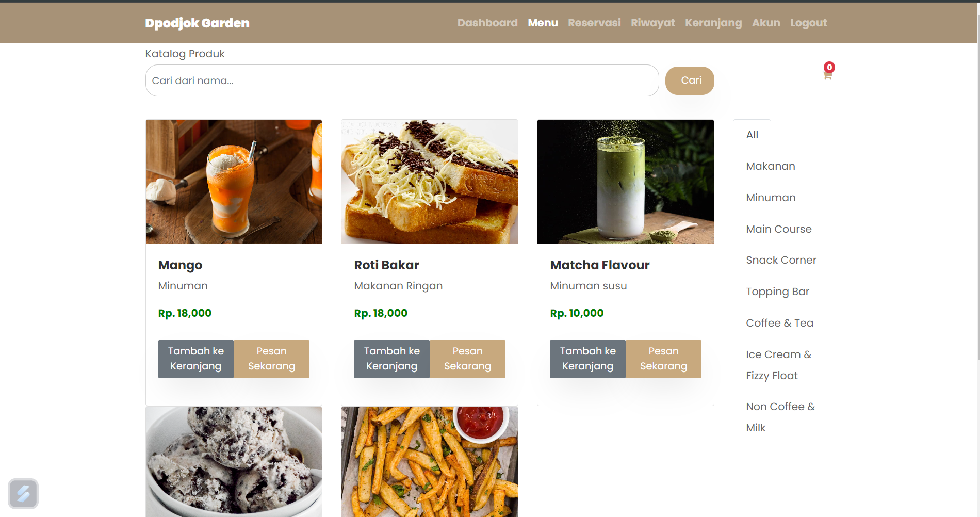Select the All category tab

point(752,135)
